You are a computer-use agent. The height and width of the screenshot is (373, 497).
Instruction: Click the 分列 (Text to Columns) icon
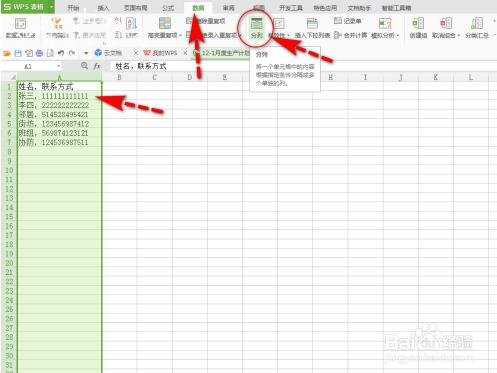coord(256,24)
